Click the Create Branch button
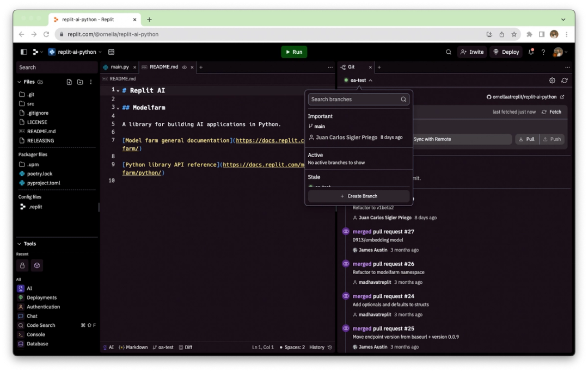This screenshot has width=588, height=372. (358, 196)
